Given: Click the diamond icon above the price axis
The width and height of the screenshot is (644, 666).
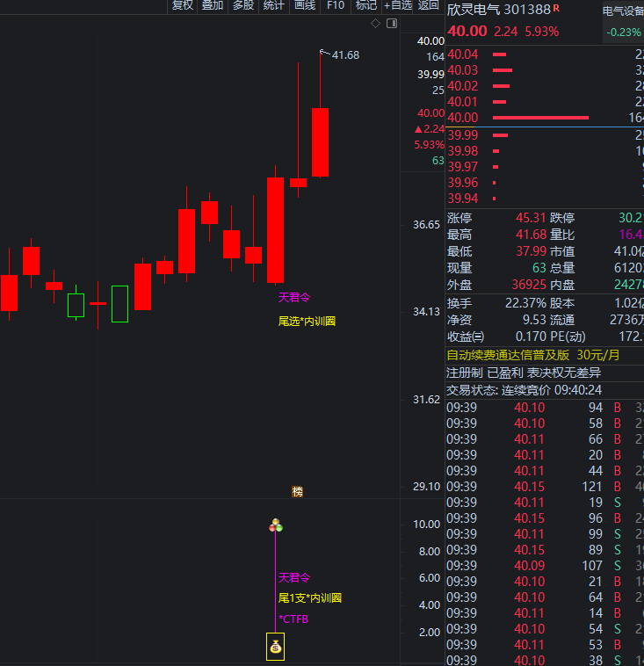Looking at the screenshot, I should pyautogui.click(x=376, y=23).
